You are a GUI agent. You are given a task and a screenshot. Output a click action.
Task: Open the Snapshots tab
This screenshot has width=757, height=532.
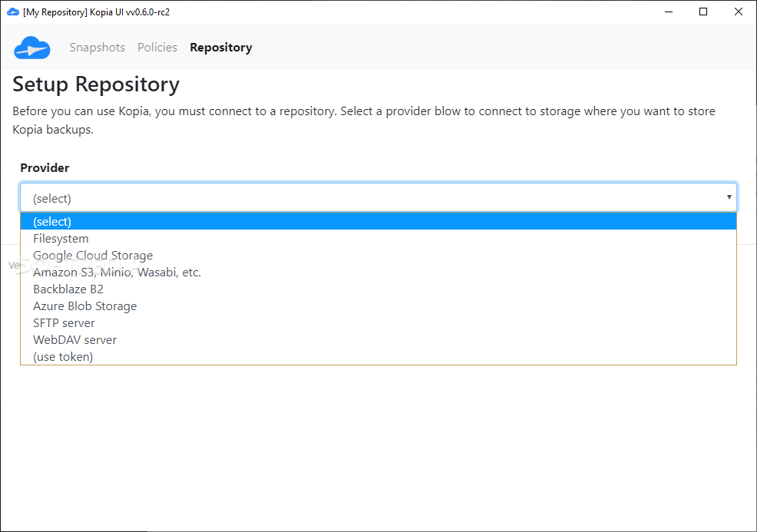point(97,48)
